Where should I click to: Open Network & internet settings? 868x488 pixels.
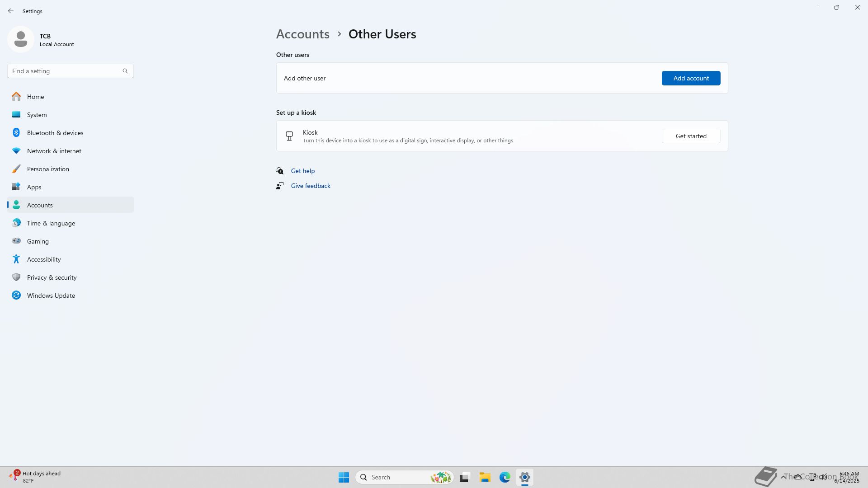click(x=54, y=151)
